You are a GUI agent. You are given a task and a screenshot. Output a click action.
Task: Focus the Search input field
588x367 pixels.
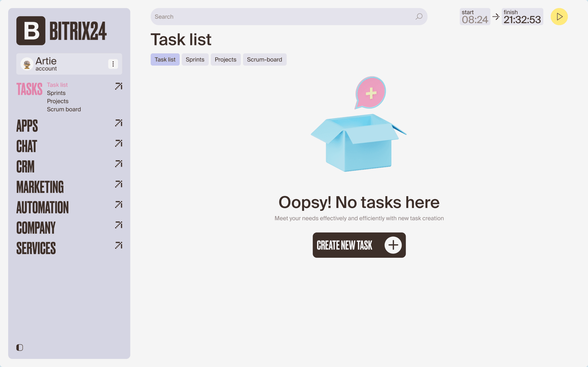(289, 17)
